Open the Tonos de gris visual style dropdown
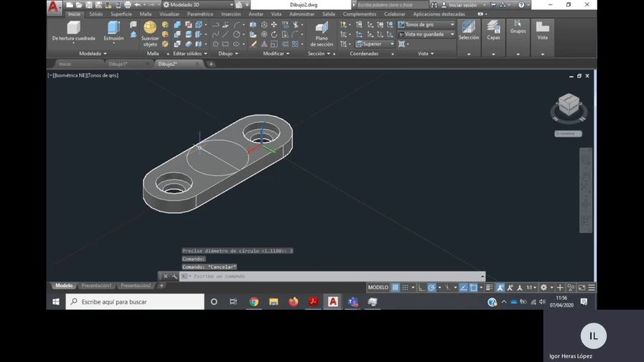Image resolution: width=644 pixels, height=362 pixels. point(427,24)
